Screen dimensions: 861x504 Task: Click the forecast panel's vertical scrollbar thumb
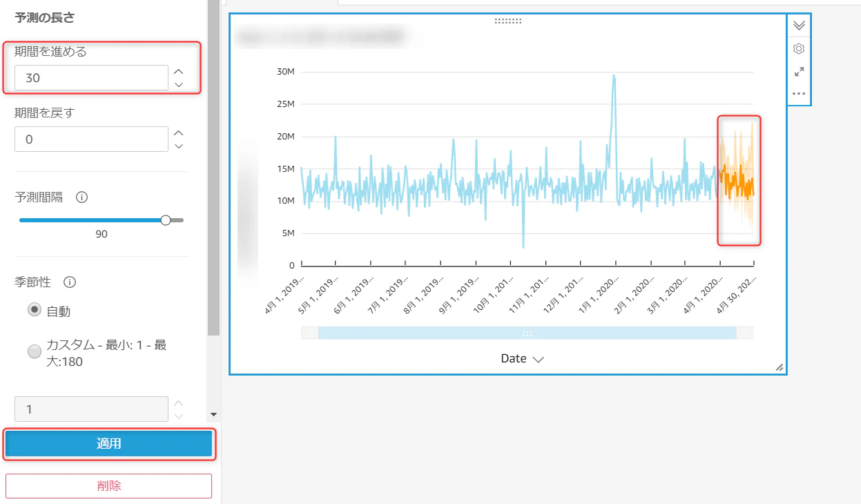(213, 168)
